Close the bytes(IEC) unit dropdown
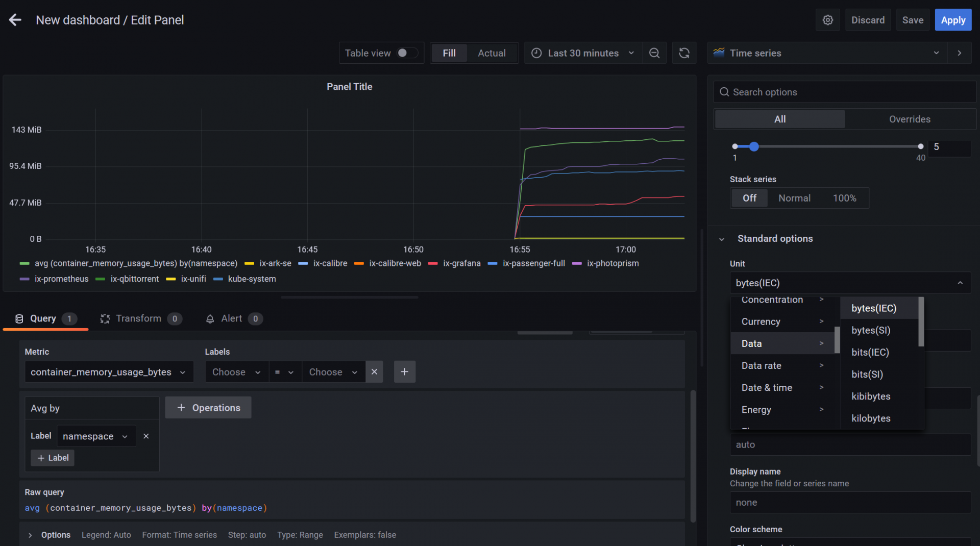The width and height of the screenshot is (980, 546). pyautogui.click(x=960, y=283)
